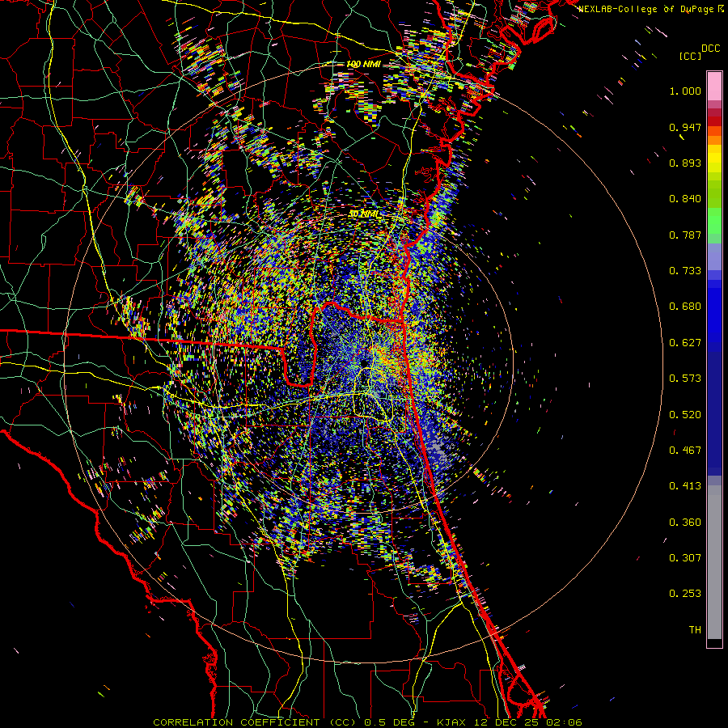Click the 0.787 scale value
The height and width of the screenshot is (728, 728).
pos(685,235)
